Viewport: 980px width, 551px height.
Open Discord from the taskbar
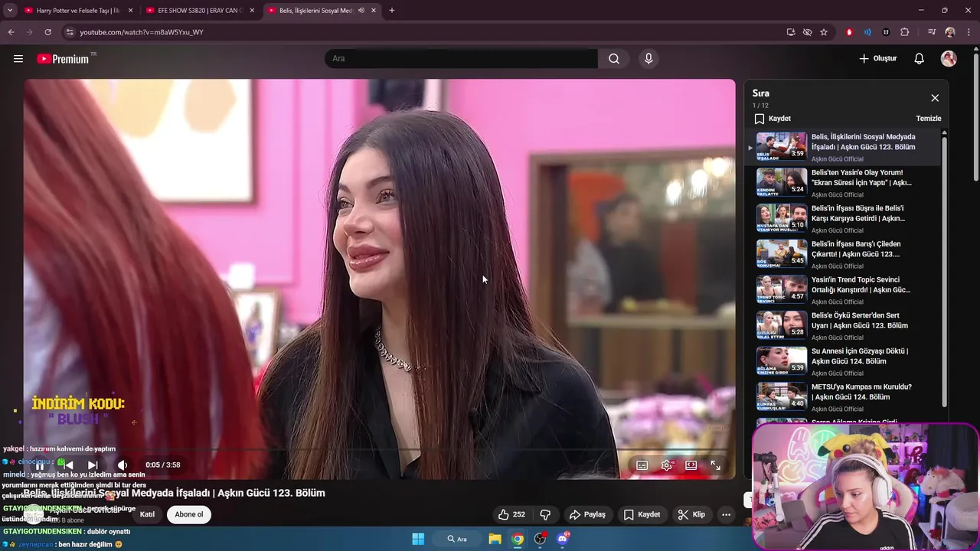(x=563, y=539)
